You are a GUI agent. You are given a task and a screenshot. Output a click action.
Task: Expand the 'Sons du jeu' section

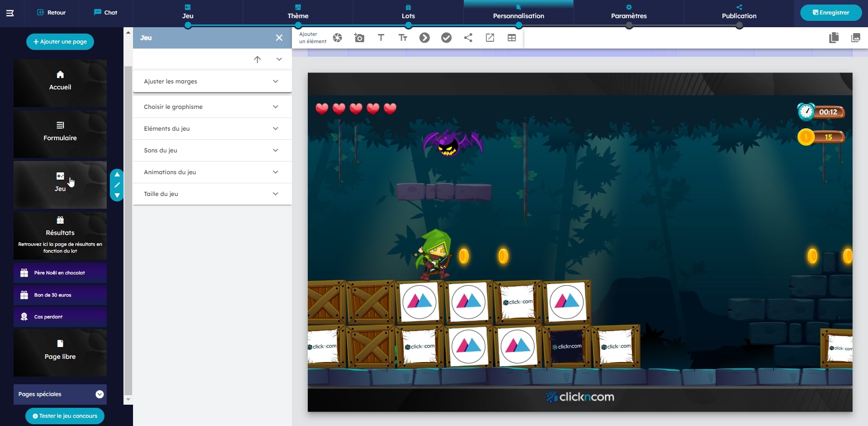click(212, 151)
